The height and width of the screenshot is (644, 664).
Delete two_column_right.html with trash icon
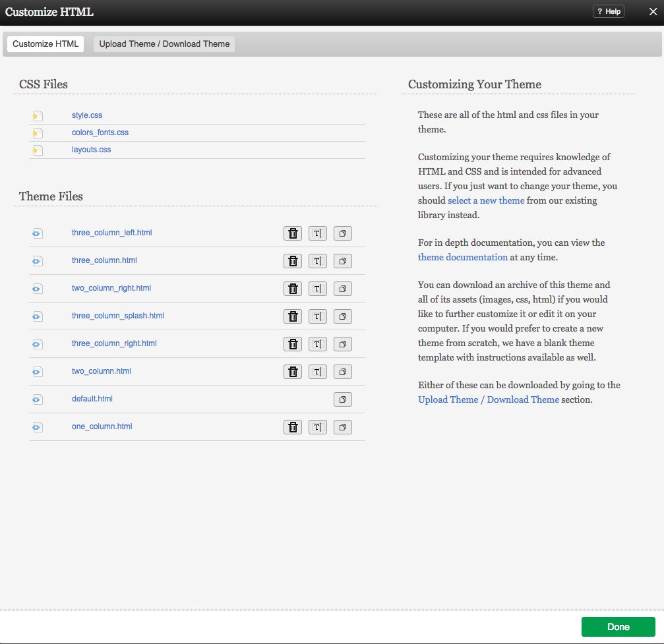(x=293, y=289)
